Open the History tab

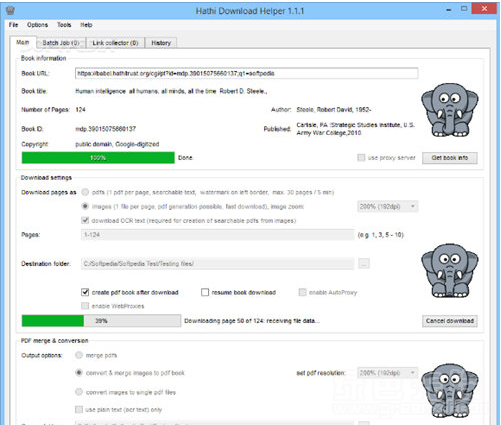click(x=161, y=43)
